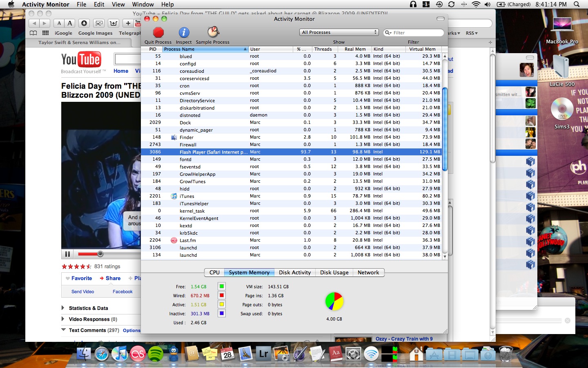This screenshot has height=368, width=588.
Task: Switch to the Disk Activity tab
Action: tap(294, 272)
